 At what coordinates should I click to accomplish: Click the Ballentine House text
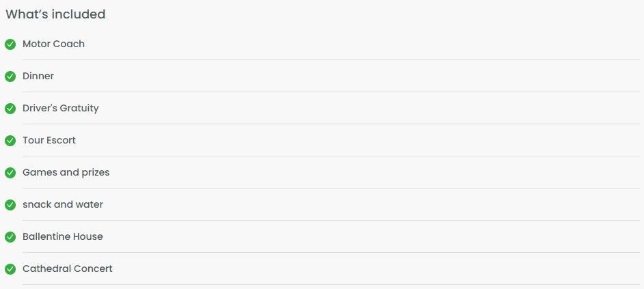[x=62, y=236]
